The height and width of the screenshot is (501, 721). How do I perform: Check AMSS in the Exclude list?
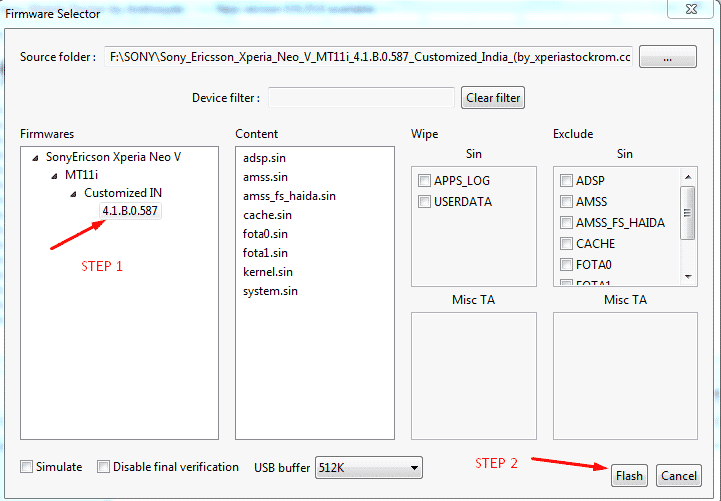tap(566, 202)
